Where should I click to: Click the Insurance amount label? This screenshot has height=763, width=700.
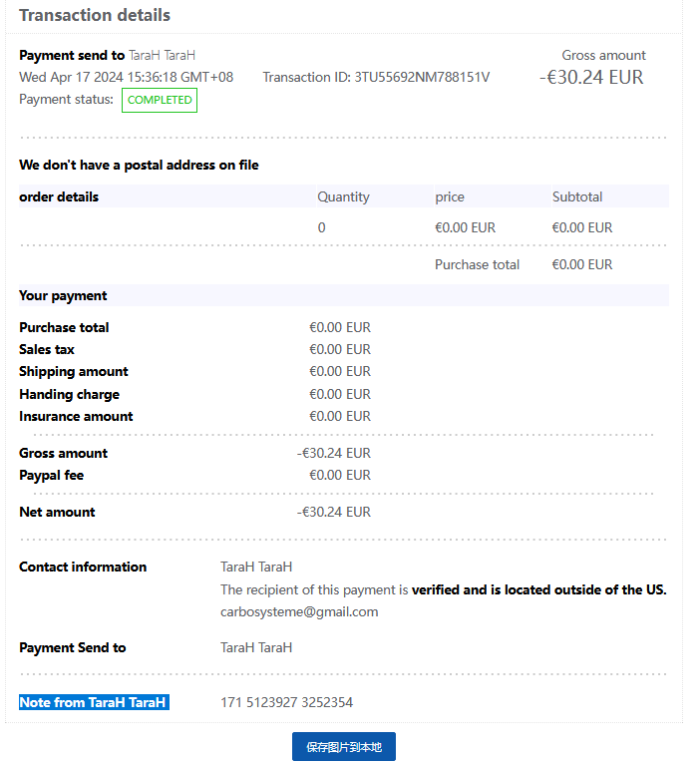click(x=76, y=416)
